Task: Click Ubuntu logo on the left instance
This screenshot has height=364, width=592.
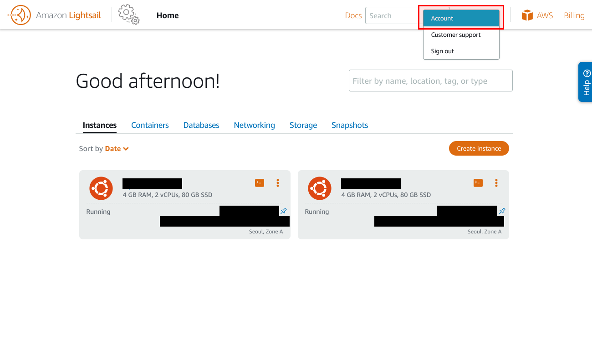Action: (x=101, y=188)
